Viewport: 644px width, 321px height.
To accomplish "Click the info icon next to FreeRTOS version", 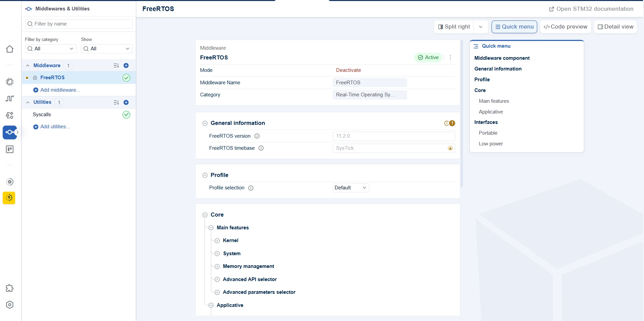I will click(257, 136).
